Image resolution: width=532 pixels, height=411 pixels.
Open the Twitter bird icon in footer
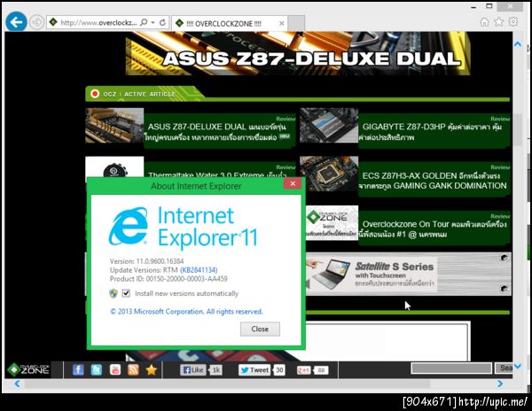(x=97, y=369)
